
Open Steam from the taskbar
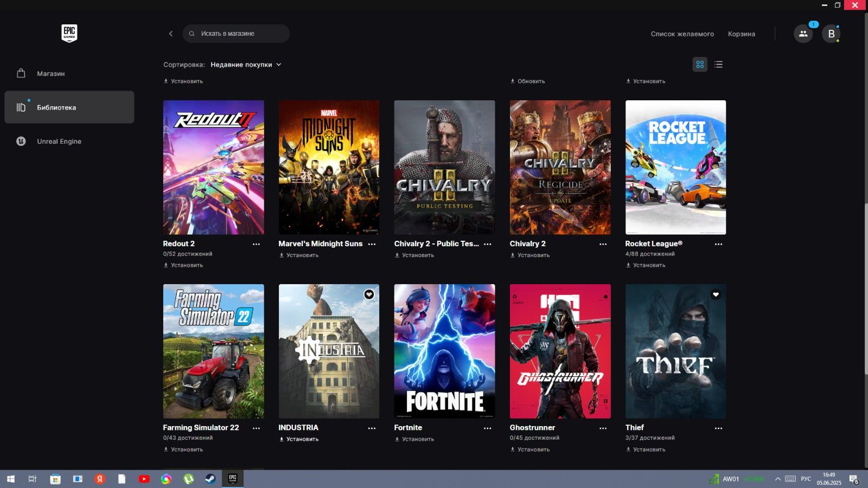(x=210, y=479)
